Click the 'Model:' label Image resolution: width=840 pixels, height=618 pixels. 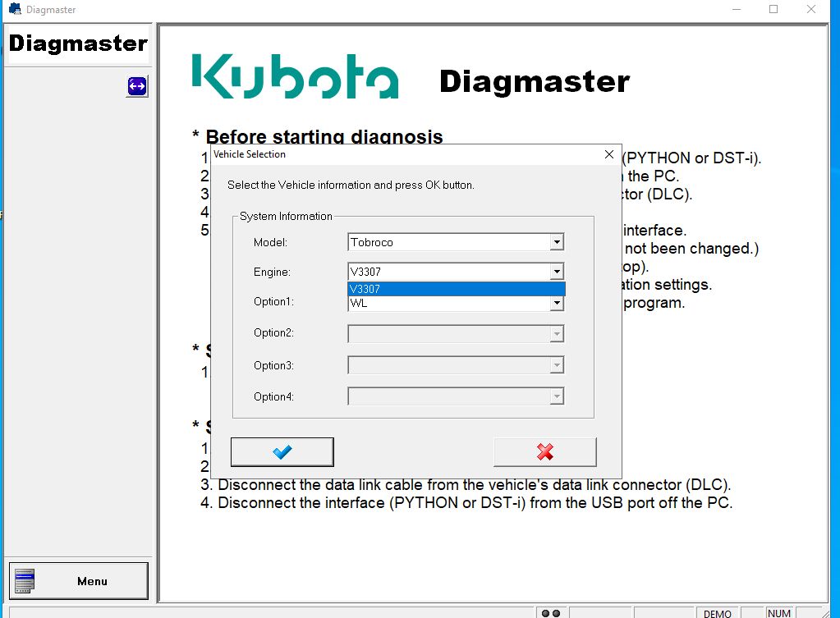pyautogui.click(x=270, y=242)
